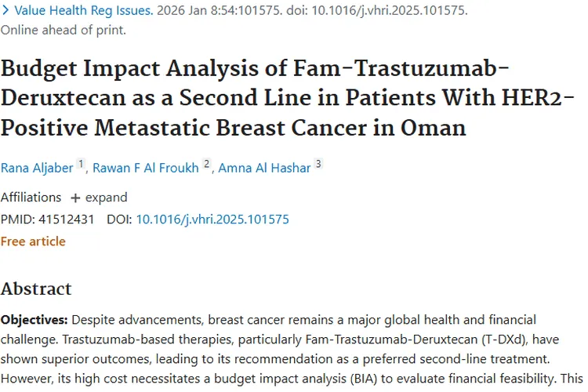Viewport: 588px width, 392px height.
Task: Click the chevron before Value Health Reg Issues
Action: point(6,11)
